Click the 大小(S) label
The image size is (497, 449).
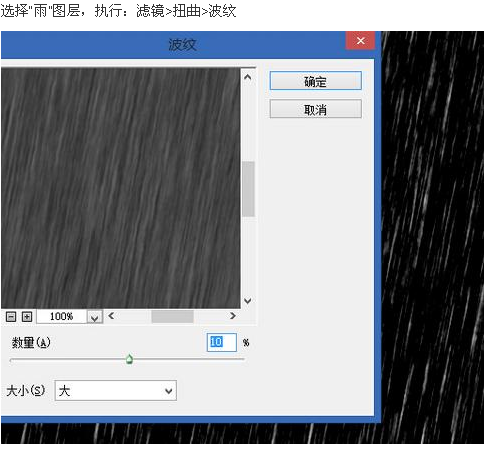[x=25, y=390]
